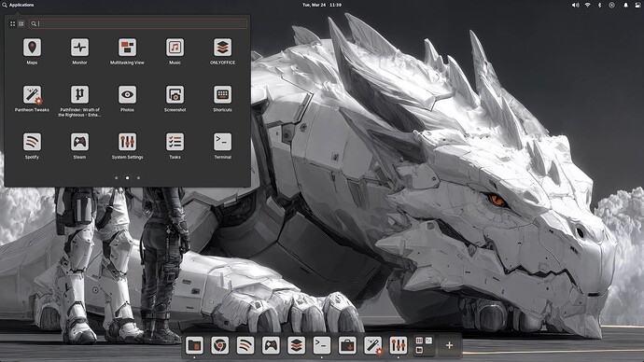Open the Bluetooth indicator
Screen dimensions: 644x362
tap(599, 5)
